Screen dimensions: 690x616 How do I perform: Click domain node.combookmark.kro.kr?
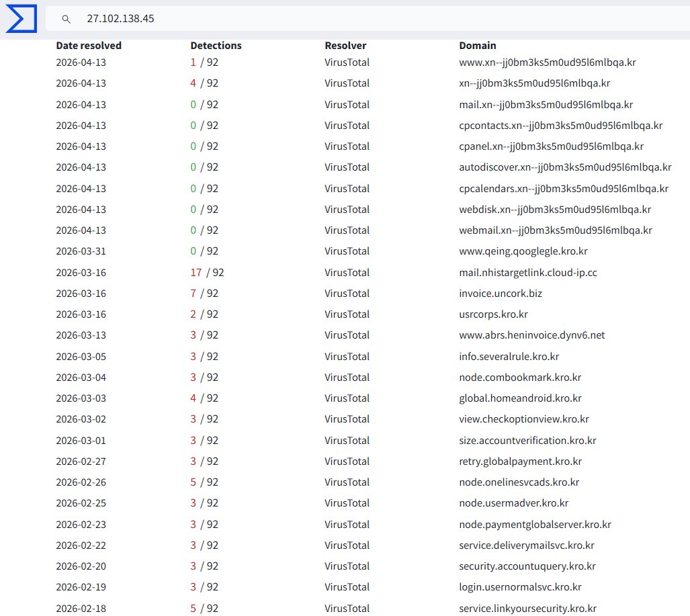point(520,378)
